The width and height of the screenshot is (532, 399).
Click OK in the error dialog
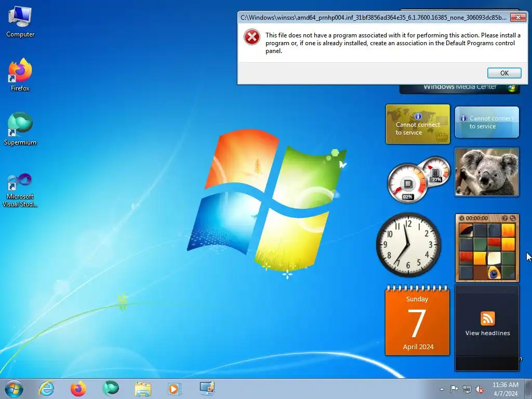[x=504, y=73]
